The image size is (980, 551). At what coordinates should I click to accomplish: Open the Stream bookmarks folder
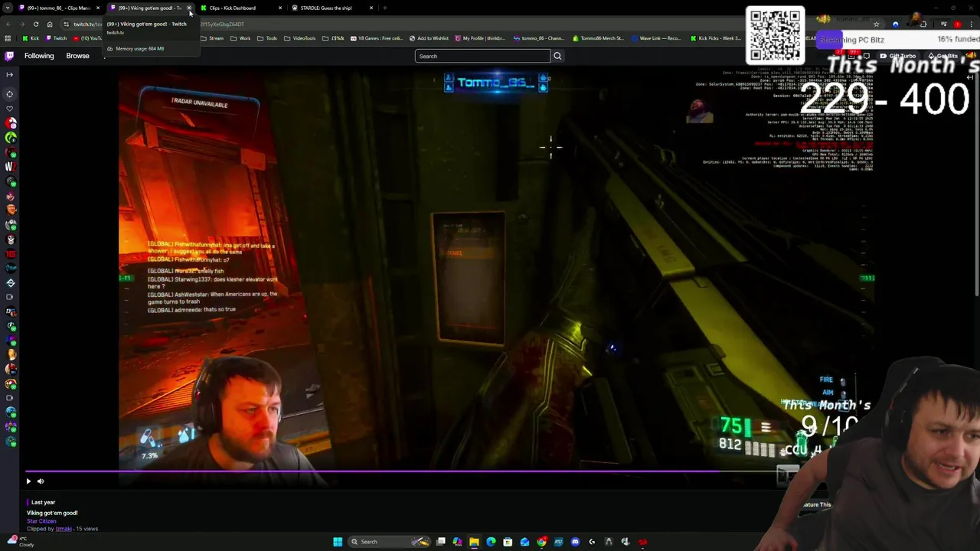tap(212, 38)
